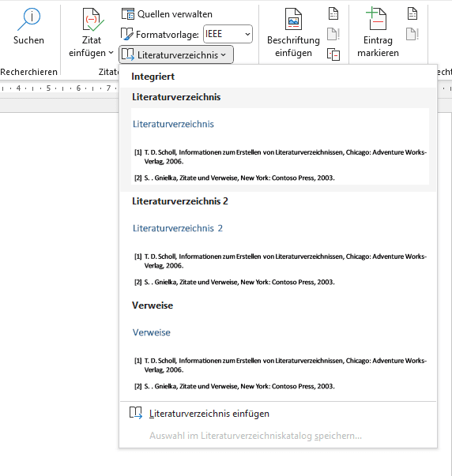Click the Eintrag markieren label

pos(378,47)
